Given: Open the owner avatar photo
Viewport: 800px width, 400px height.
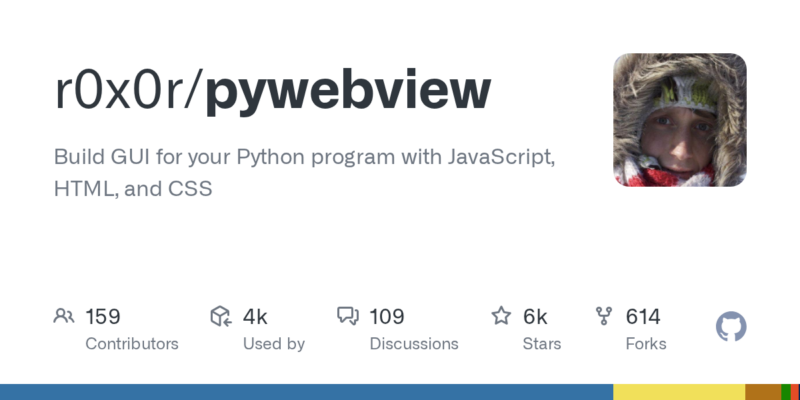Looking at the screenshot, I should point(680,120).
